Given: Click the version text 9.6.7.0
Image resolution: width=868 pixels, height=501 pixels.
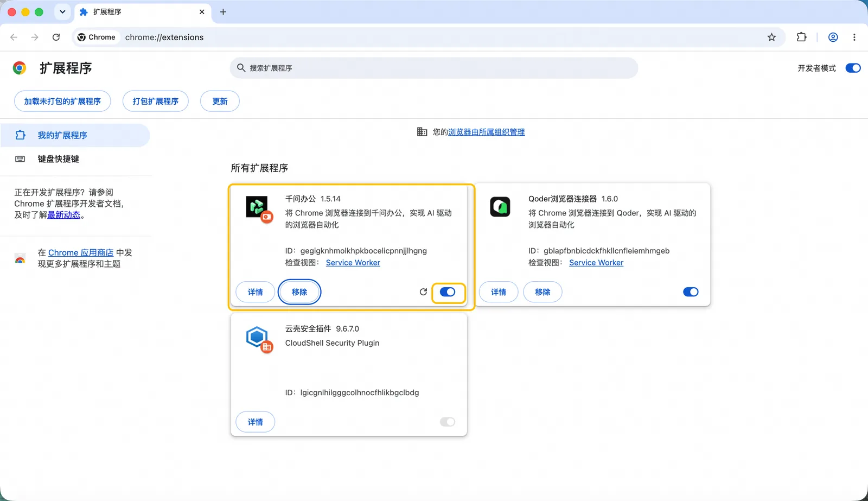Looking at the screenshot, I should click(347, 329).
